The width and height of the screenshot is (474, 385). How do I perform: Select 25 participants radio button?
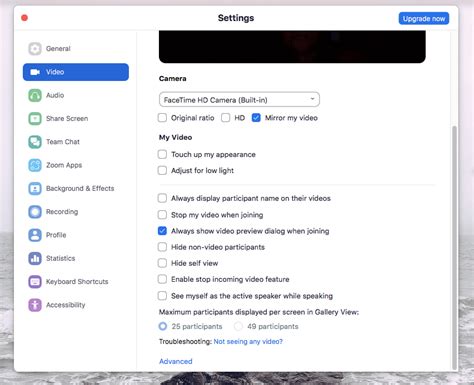(163, 326)
